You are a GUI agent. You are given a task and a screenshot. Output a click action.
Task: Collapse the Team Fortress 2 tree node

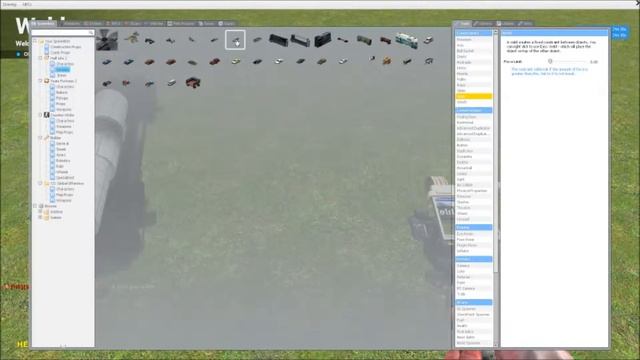pyautogui.click(x=40, y=81)
